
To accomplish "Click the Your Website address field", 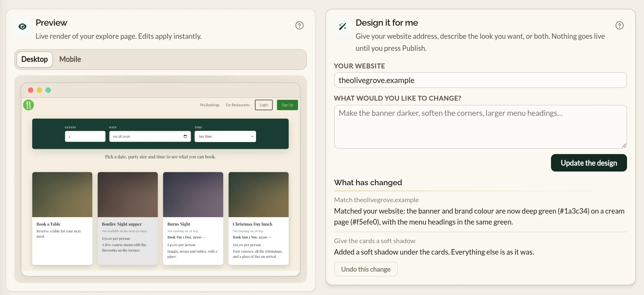I will 480,80.
